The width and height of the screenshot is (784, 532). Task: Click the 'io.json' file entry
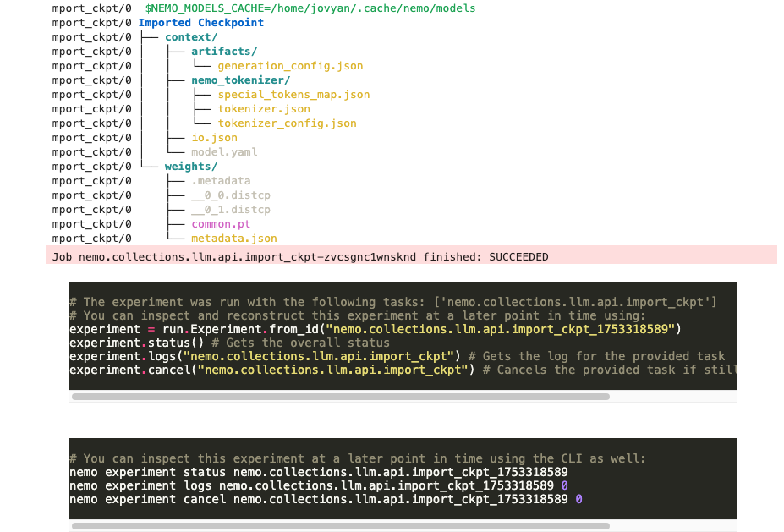tap(215, 138)
